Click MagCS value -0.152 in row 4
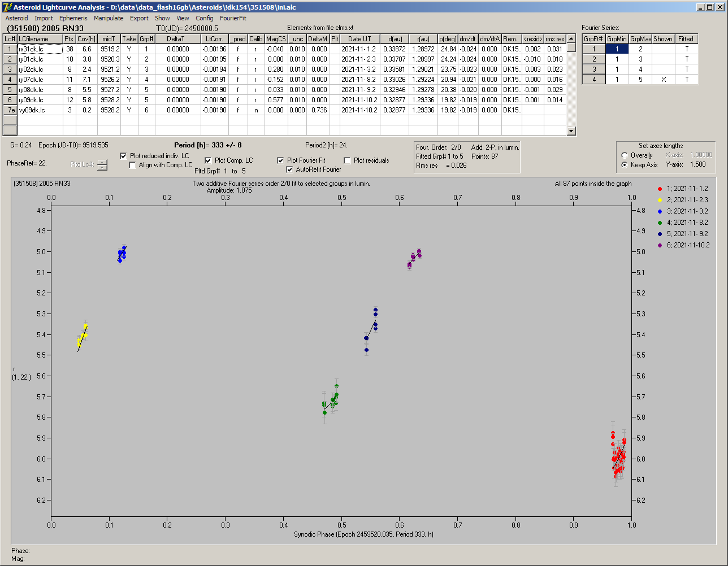728x566 pixels. [x=276, y=80]
